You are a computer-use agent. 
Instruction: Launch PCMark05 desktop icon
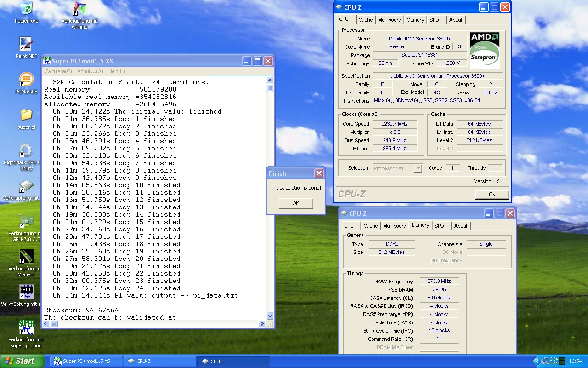26,79
